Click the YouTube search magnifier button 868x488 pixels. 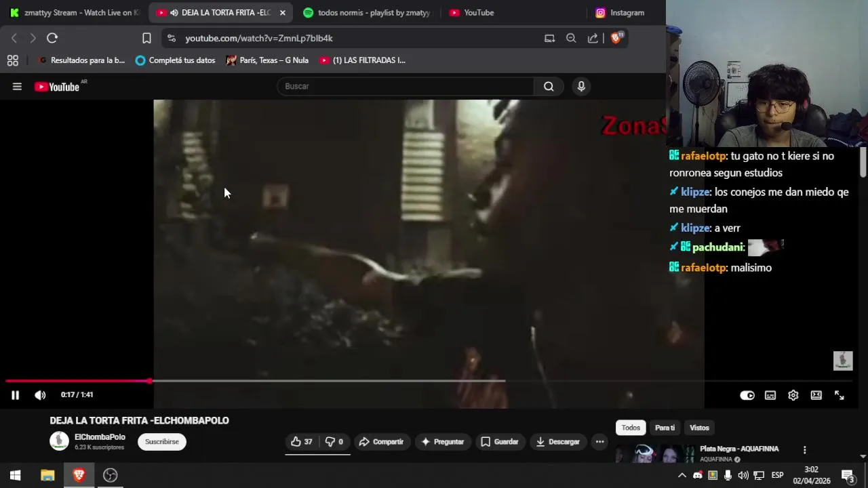click(x=549, y=86)
